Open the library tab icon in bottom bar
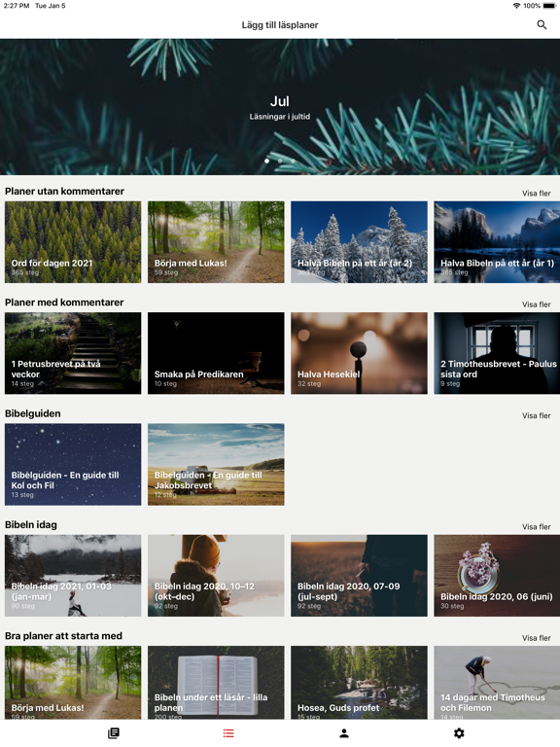The width and height of the screenshot is (560, 747). [x=114, y=733]
